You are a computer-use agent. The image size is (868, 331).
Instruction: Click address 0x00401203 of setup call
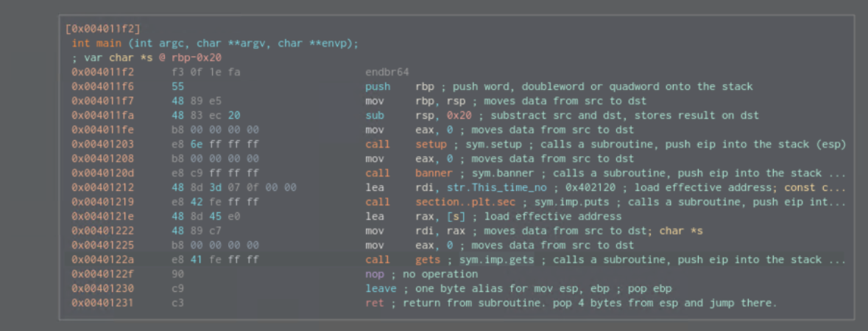click(102, 144)
